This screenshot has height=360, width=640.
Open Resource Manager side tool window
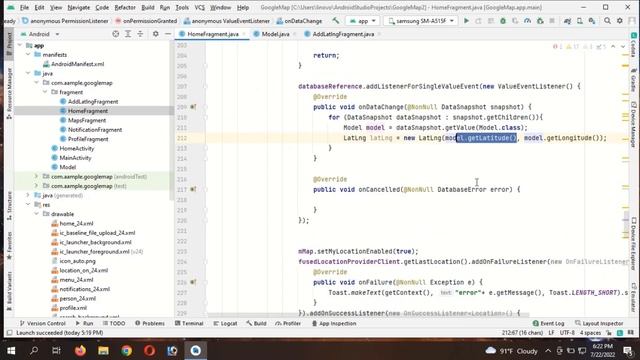tap(9, 93)
